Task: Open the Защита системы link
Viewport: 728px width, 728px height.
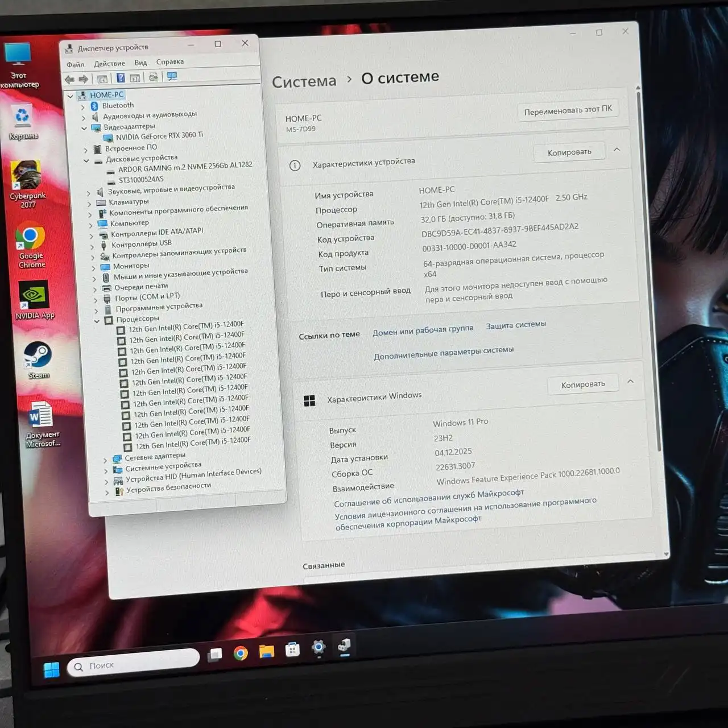Action: (x=515, y=325)
